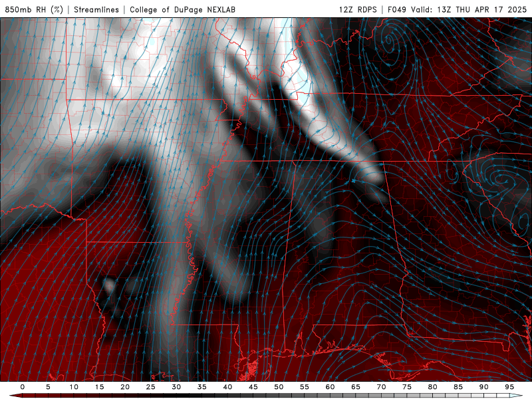Click the 85 label on the humidity scale
Screen dimensions: 532x399
[458, 387]
